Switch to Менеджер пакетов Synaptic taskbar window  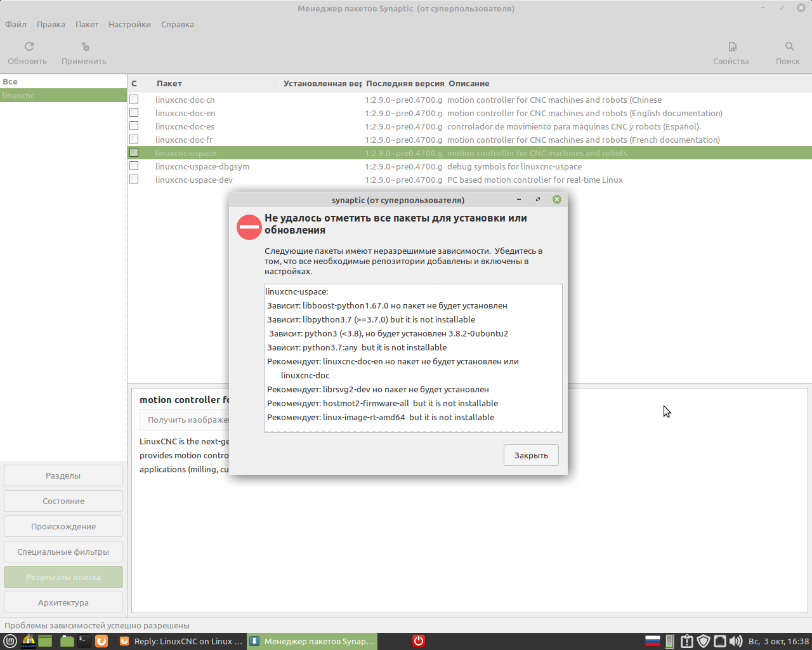coord(312,641)
